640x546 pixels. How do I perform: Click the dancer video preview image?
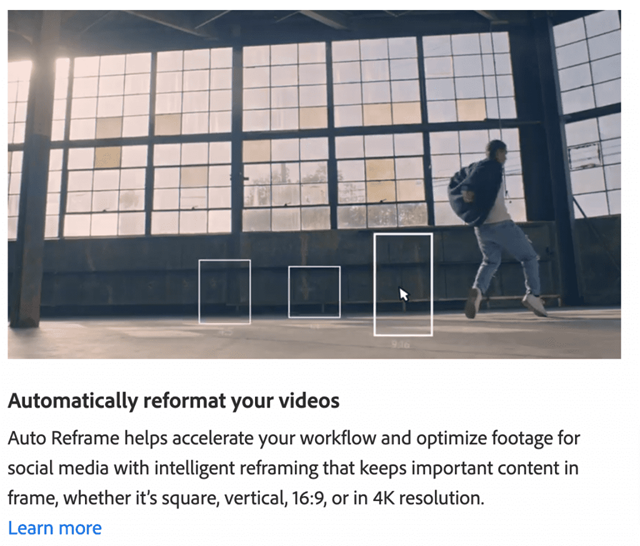pyautogui.click(x=314, y=184)
